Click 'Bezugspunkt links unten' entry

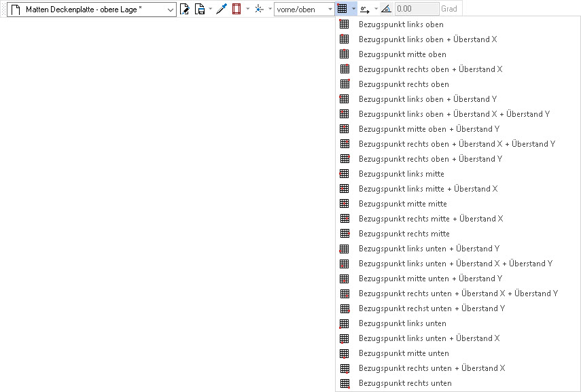pyautogui.click(x=458, y=323)
